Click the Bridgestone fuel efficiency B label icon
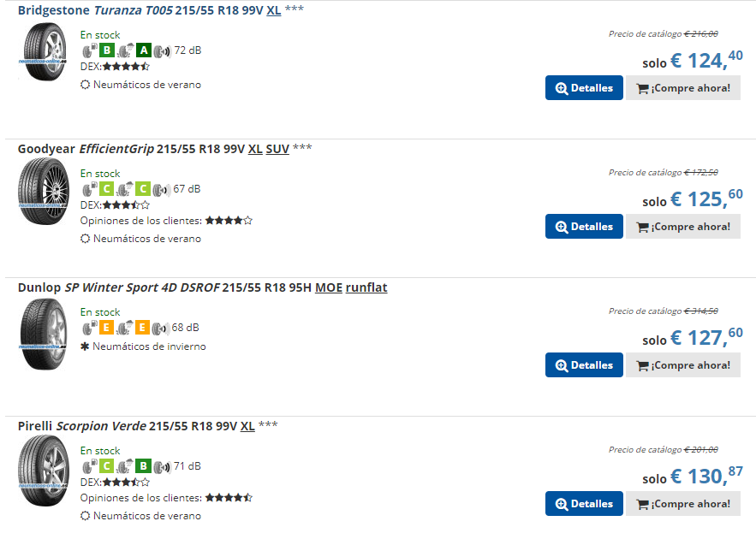 point(106,50)
